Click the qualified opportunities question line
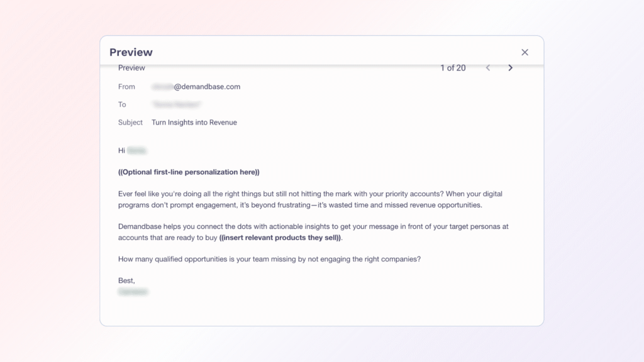Screen dimensions: 644x362 [269, 258]
